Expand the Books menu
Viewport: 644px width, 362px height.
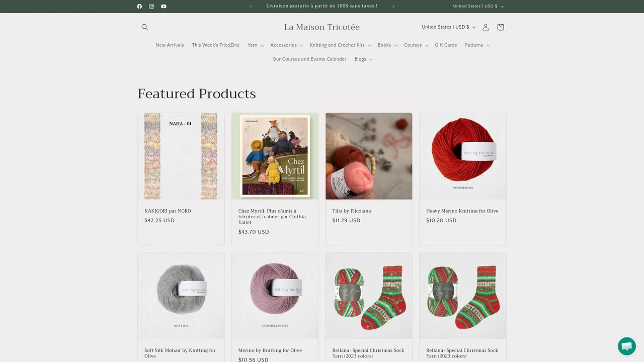(388, 45)
